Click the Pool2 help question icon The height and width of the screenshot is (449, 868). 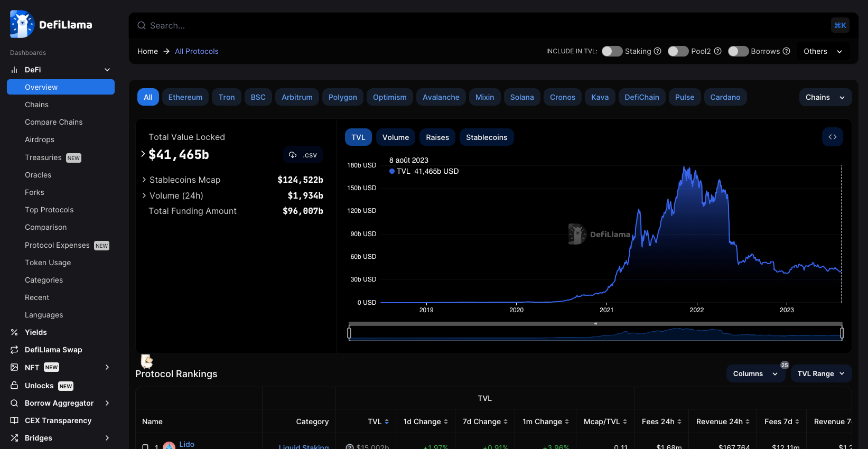pos(717,51)
